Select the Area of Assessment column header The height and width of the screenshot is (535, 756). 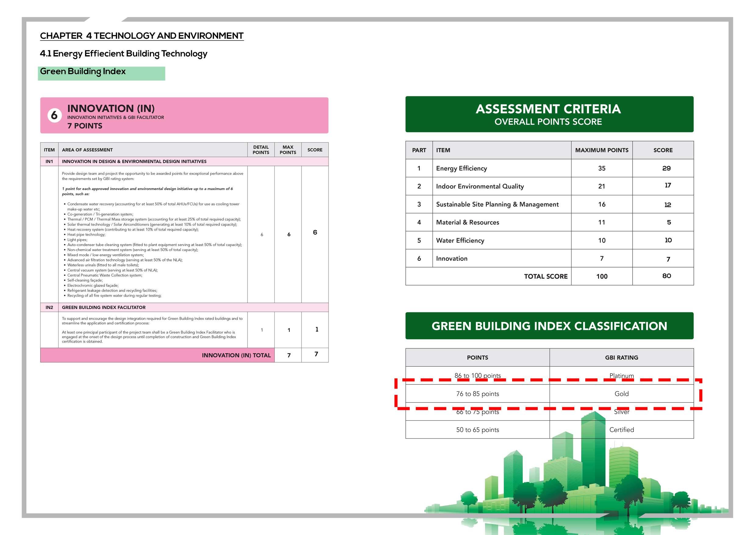[87, 150]
